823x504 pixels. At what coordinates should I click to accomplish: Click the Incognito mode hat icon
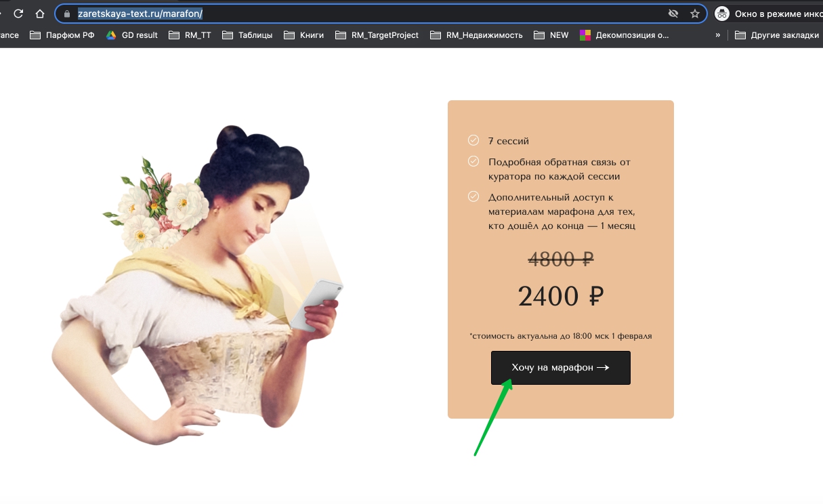[722, 14]
